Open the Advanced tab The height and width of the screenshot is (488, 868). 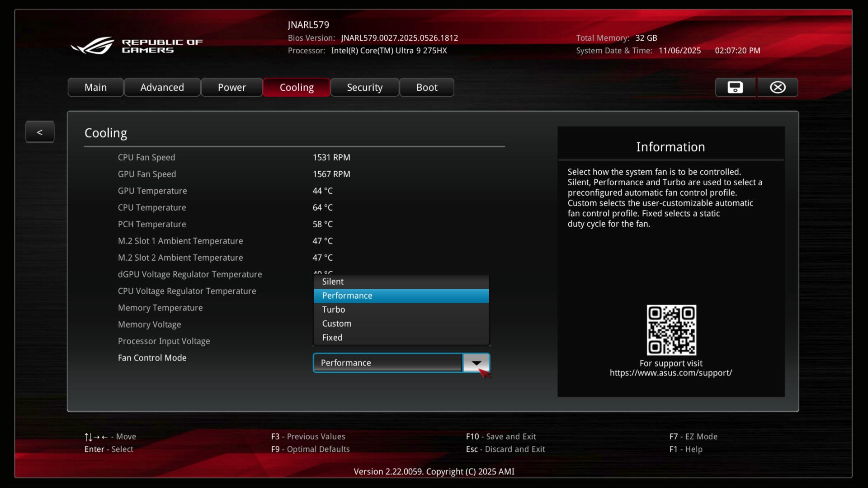coord(162,87)
